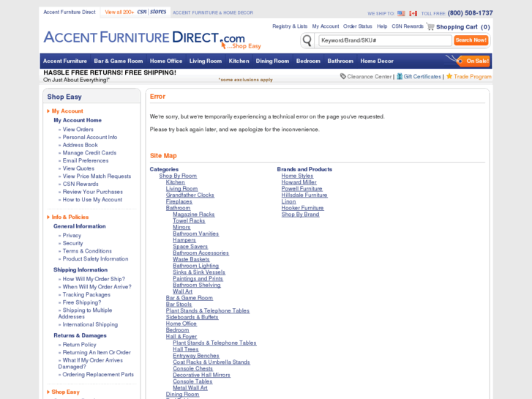Open International Shipping link
532x399 pixels.
[x=90, y=324]
